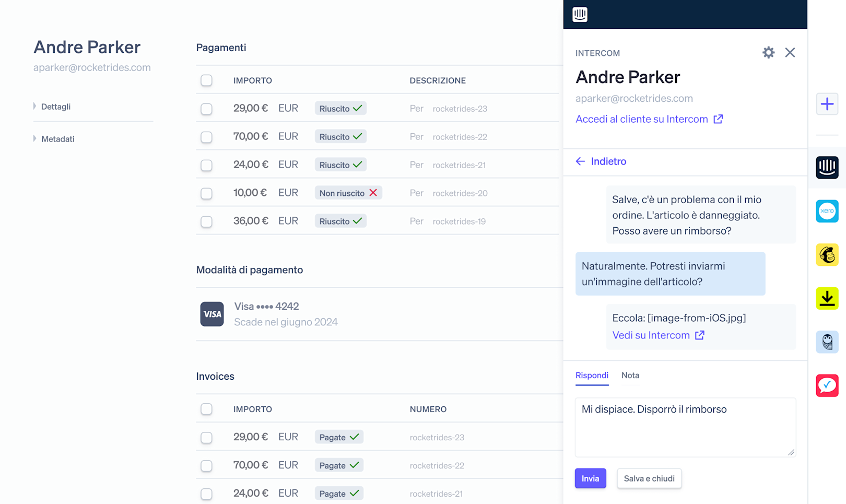Check the 29,00 € payment rocketrides-23 row
This screenshot has width=846, height=504.
pyautogui.click(x=206, y=109)
